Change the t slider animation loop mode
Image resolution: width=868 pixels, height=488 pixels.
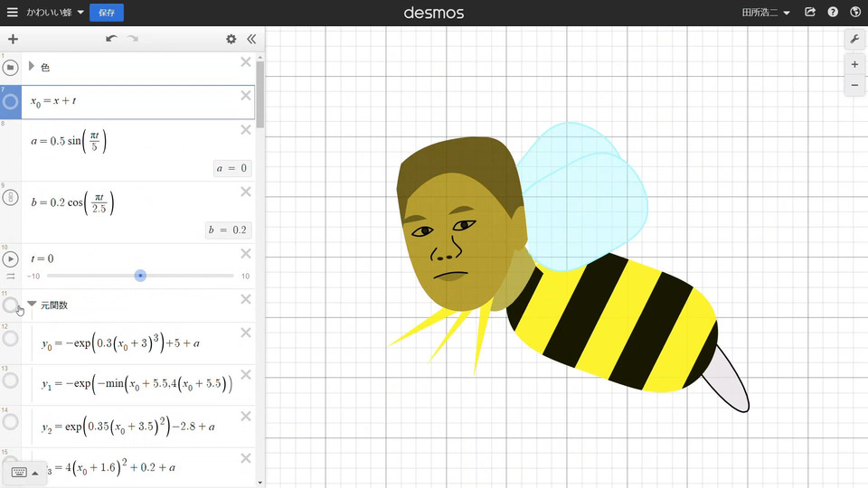coord(11,277)
